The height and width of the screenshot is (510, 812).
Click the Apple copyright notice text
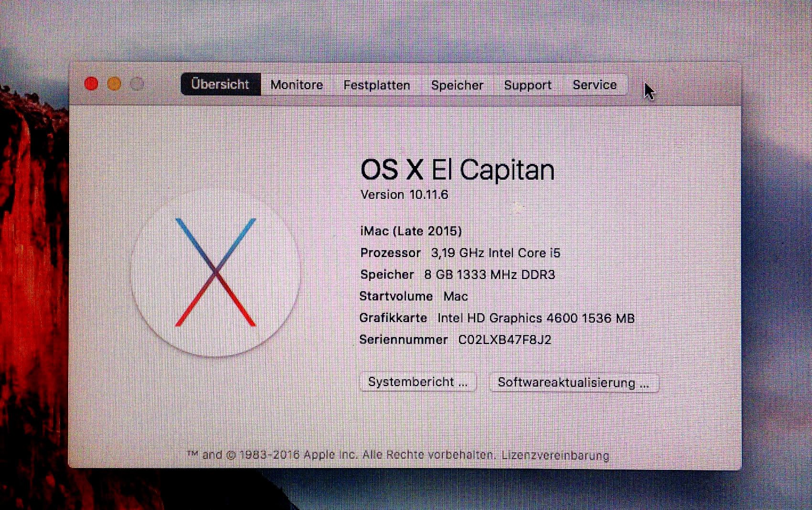coord(341,455)
